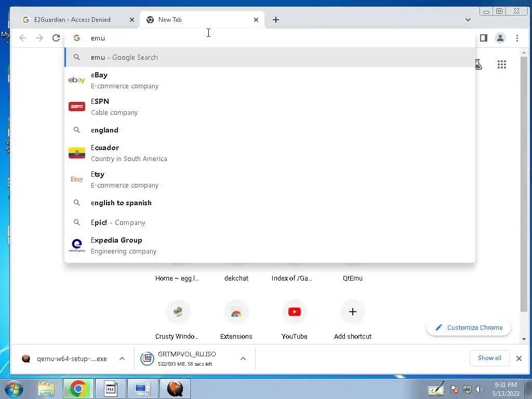
Task: Click the 'Index of /Ga...' shortcut label
Action: (292, 278)
